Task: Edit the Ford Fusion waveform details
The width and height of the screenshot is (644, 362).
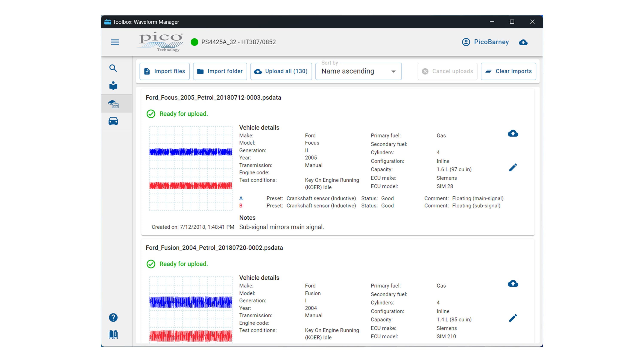Action: pyautogui.click(x=513, y=318)
